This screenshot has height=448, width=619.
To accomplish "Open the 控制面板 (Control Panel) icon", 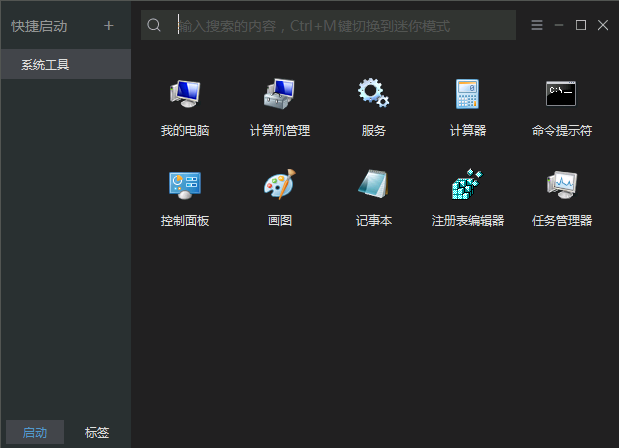I will [x=185, y=185].
